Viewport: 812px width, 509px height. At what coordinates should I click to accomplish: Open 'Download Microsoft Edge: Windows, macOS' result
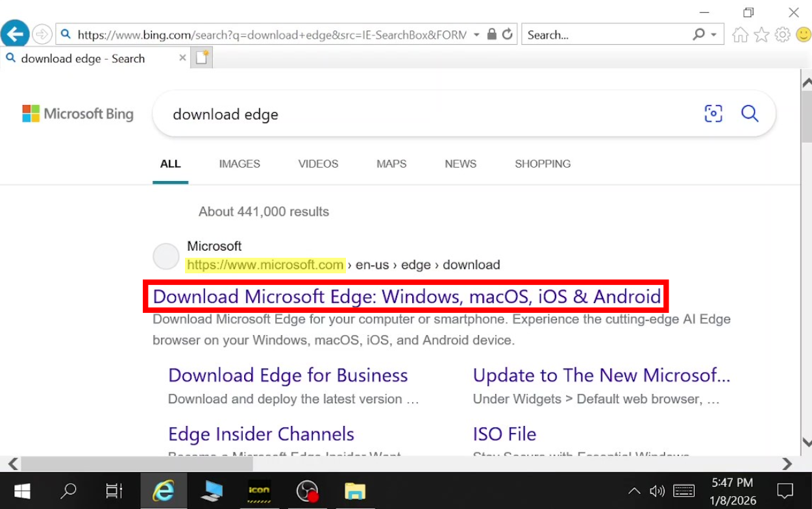pos(407,297)
